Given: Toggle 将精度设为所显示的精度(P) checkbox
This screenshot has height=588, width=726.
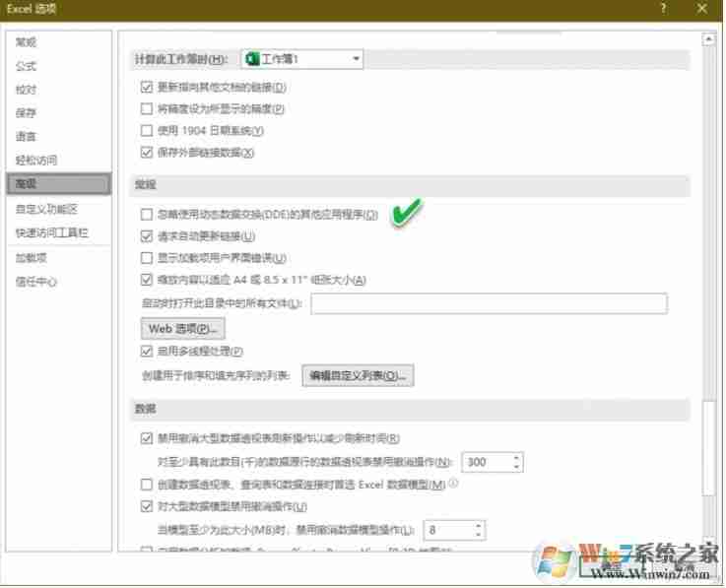Looking at the screenshot, I should [147, 108].
